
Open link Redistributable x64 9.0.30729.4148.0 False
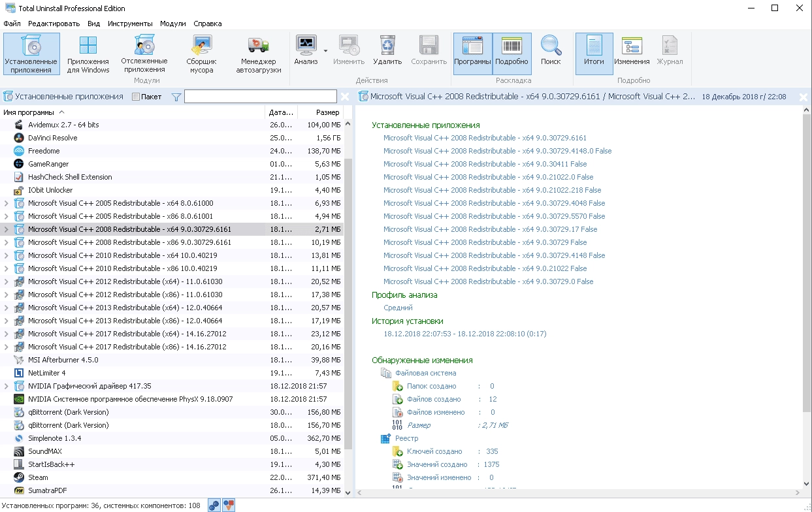(x=497, y=151)
